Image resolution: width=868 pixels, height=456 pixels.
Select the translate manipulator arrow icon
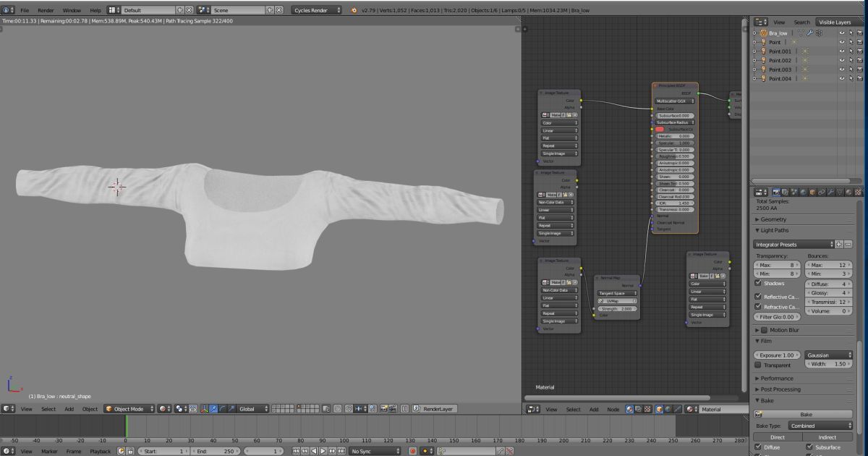tap(213, 409)
